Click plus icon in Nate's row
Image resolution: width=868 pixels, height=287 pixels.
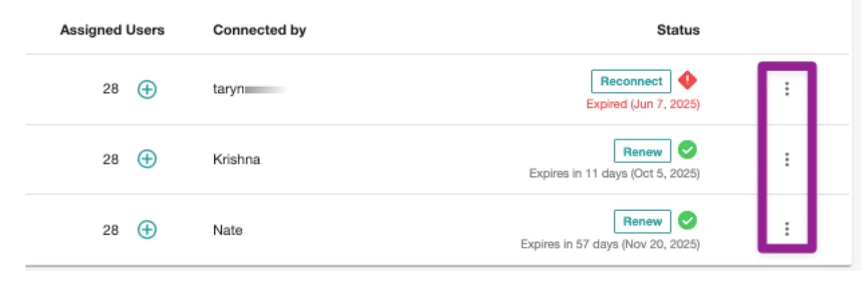pos(147,230)
